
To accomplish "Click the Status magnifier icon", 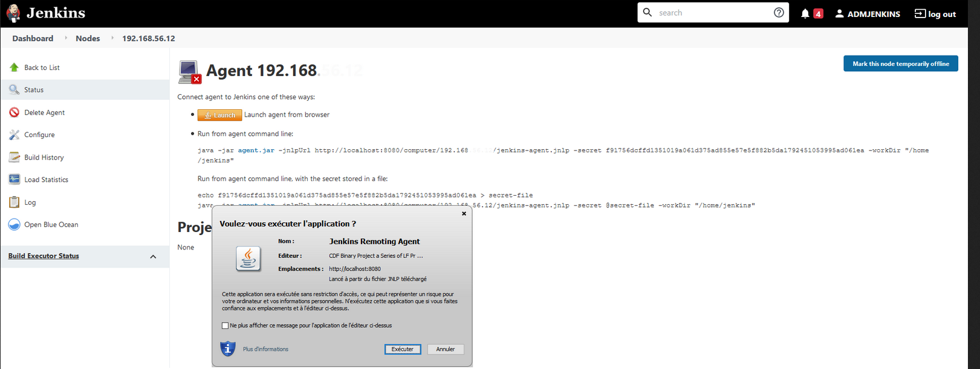I will click(x=14, y=89).
